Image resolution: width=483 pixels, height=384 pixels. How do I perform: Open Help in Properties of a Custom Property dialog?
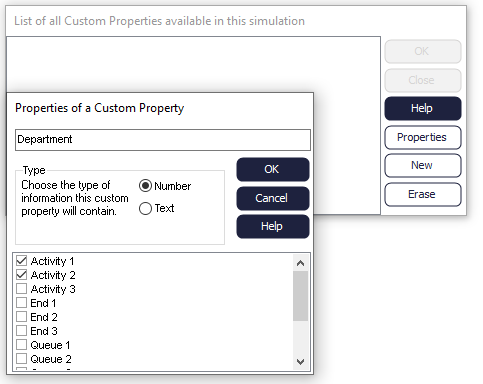click(273, 226)
